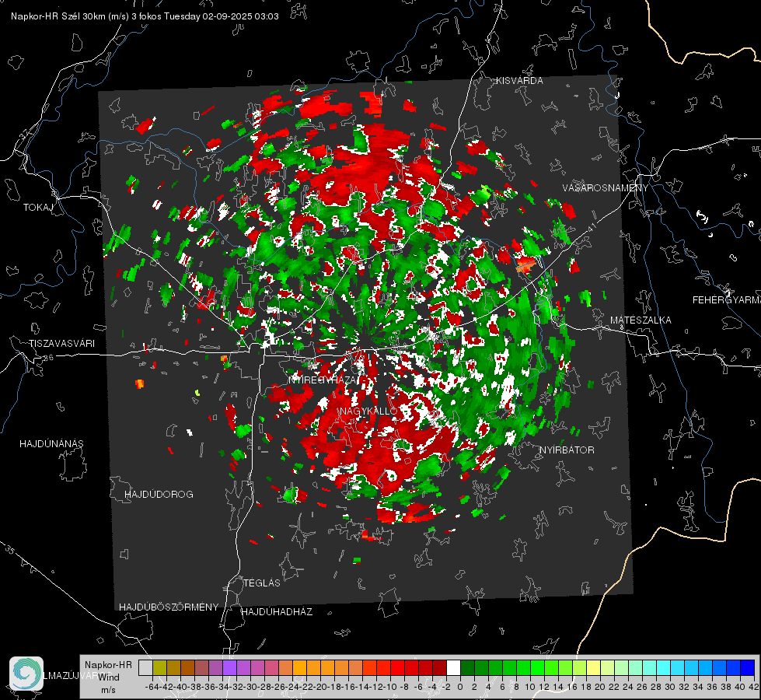Click the legend scale value '-64'
This screenshot has width=761, height=700.
tap(152, 687)
